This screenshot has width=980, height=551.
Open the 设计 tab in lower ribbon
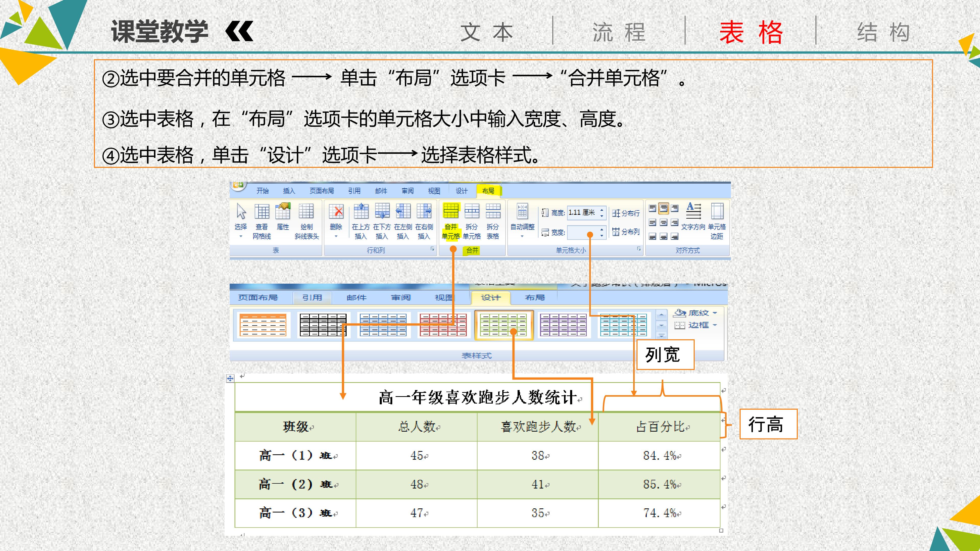(491, 297)
